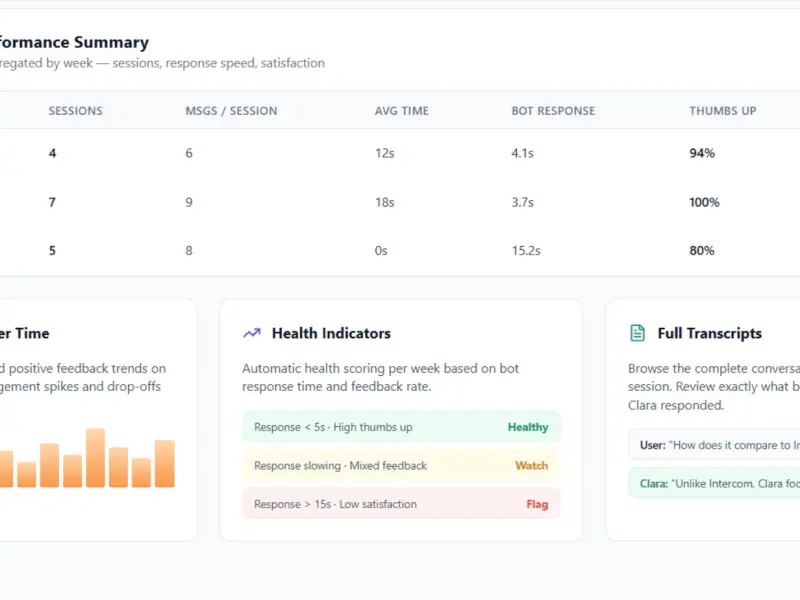Image resolution: width=800 pixels, height=600 pixels.
Task: Click the rightmost orange chart bar
Action: (x=165, y=463)
